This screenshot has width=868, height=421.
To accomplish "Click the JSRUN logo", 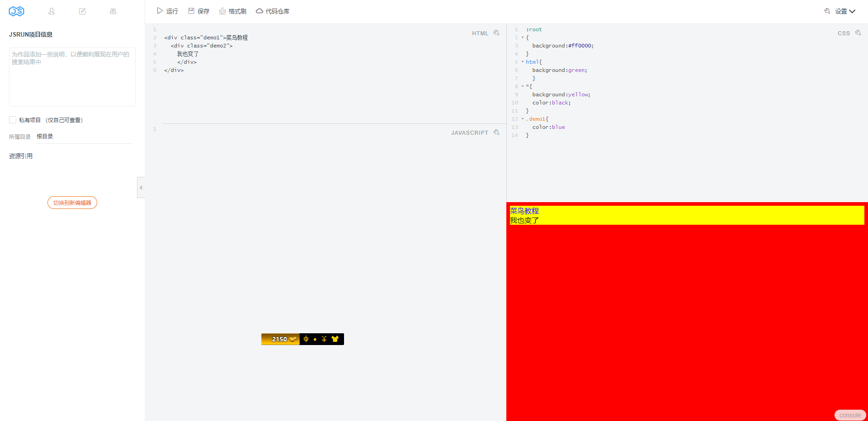I will 16,11.
